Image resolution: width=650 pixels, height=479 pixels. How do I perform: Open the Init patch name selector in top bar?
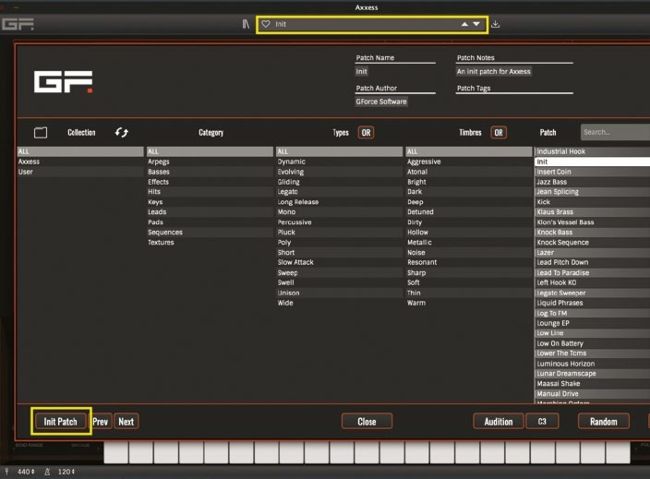360,24
